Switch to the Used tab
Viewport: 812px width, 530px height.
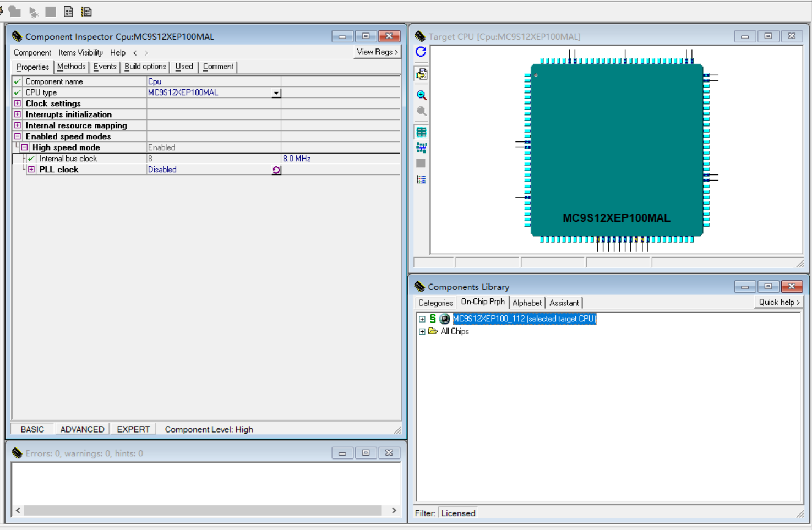click(x=184, y=67)
